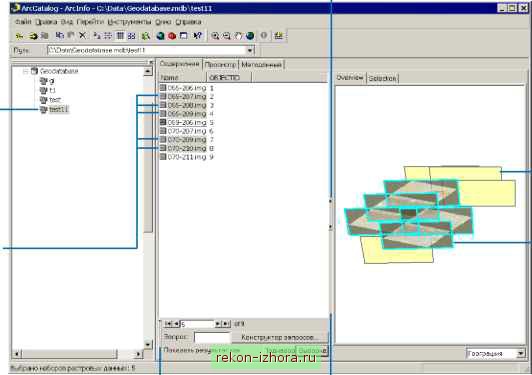Collapse the Geodatabase tree node
The image size is (532, 375).
click(x=25, y=71)
